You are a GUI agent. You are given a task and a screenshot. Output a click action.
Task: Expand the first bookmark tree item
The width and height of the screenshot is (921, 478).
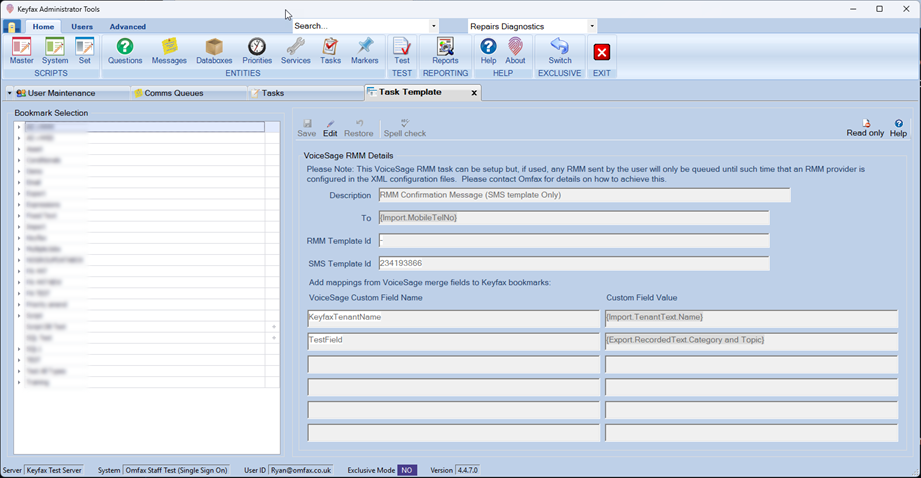[x=19, y=128]
